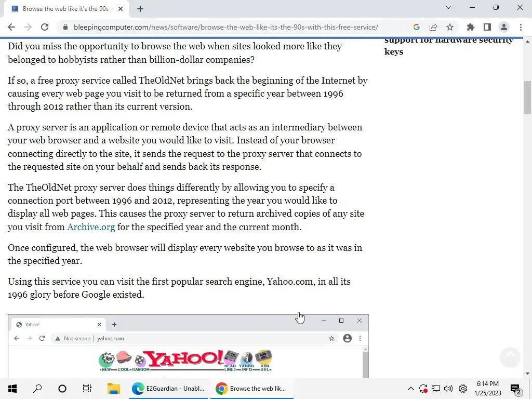Open volume control tray icon

click(x=448, y=389)
